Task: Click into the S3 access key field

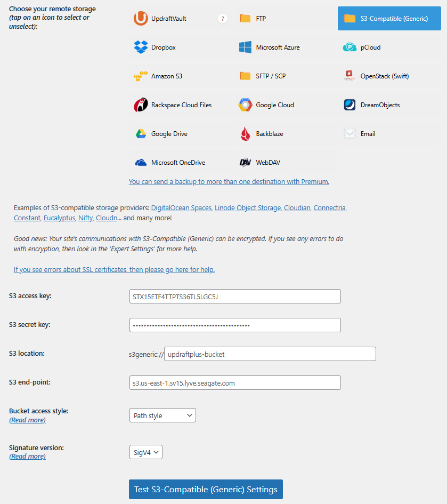Action: coord(235,297)
